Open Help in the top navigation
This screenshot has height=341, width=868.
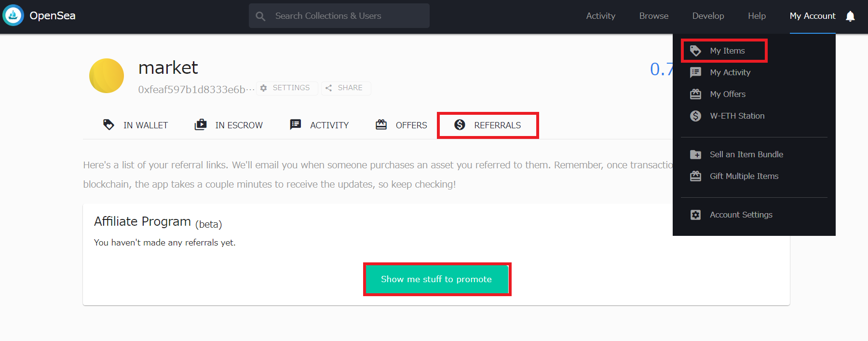tap(757, 16)
